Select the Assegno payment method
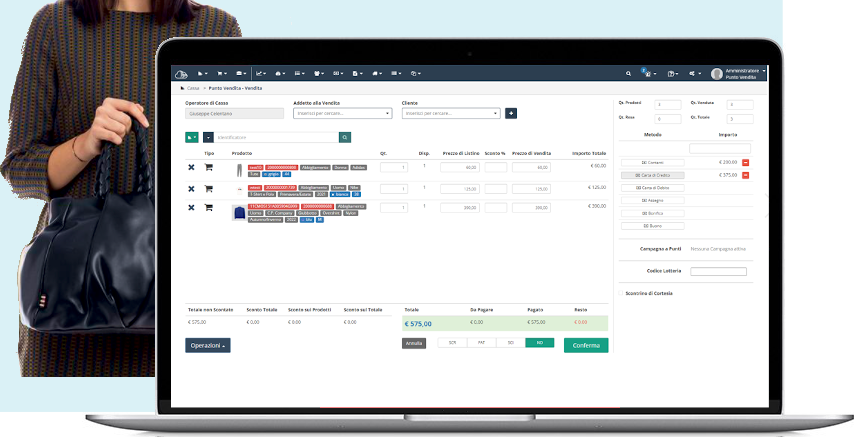The height and width of the screenshot is (437, 854). pyautogui.click(x=652, y=201)
